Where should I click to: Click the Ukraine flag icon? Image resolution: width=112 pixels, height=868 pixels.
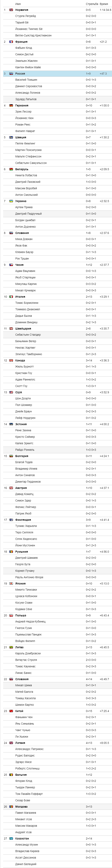[x=11, y=201]
